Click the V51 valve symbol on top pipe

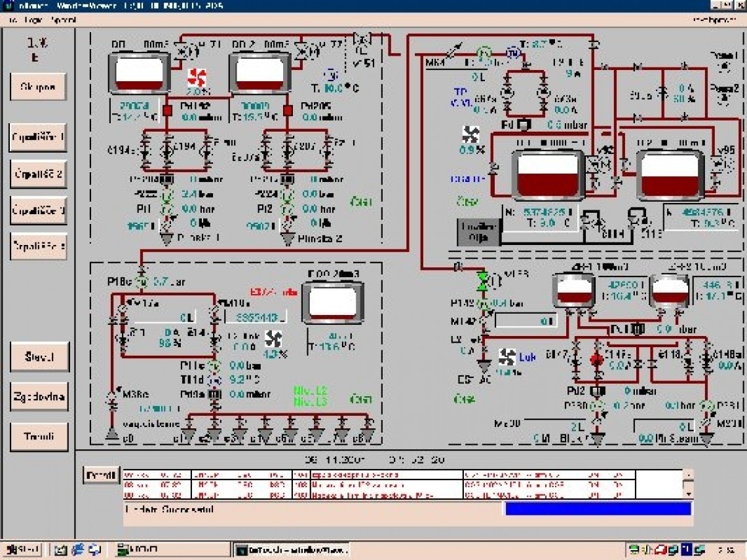point(360,42)
